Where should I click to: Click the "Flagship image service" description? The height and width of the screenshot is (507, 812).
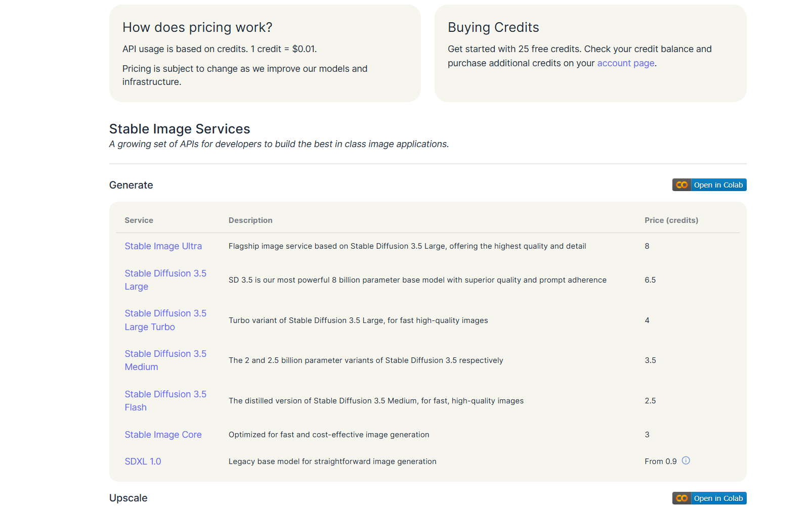tap(407, 246)
